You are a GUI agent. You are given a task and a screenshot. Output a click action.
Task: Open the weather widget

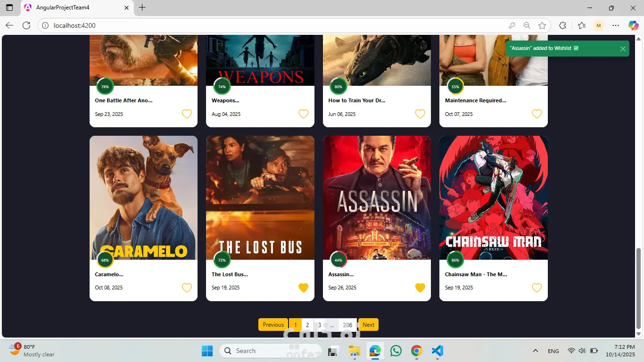click(32, 351)
